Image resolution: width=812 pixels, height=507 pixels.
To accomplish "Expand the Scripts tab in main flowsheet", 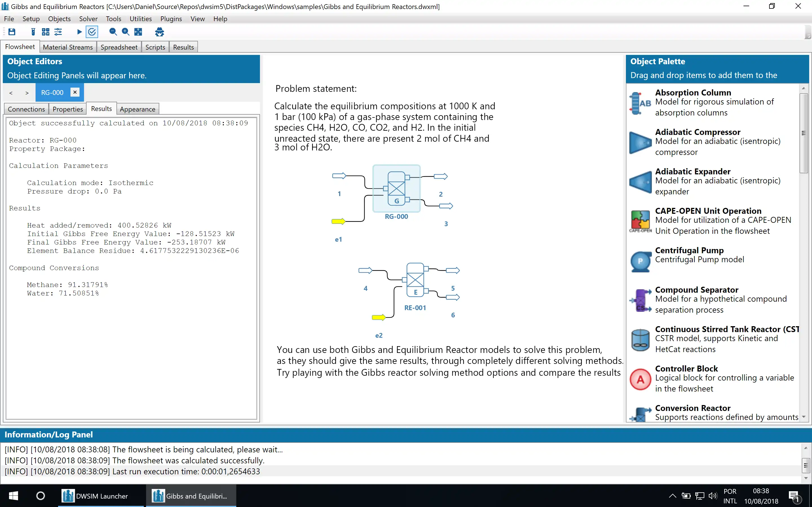I will pyautogui.click(x=155, y=47).
